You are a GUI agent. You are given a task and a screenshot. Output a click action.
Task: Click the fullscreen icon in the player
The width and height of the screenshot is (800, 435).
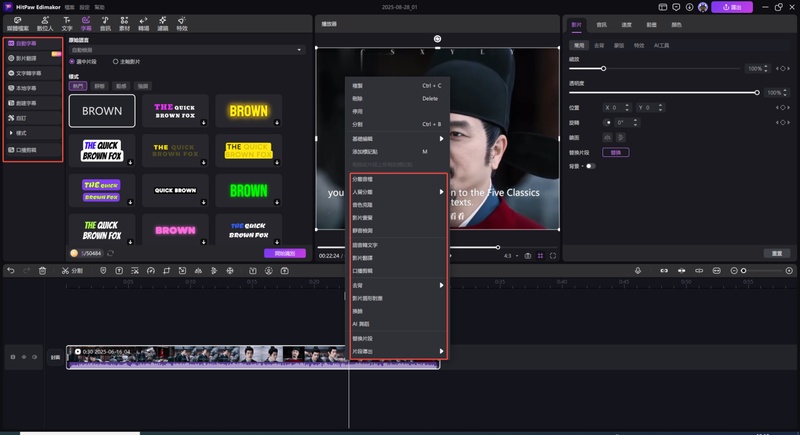click(553, 256)
